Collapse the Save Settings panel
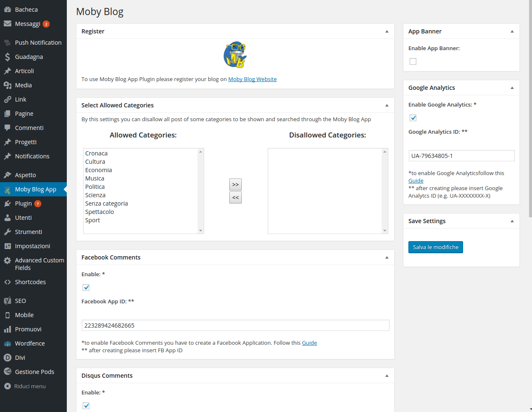This screenshot has height=412, width=532. [512, 221]
